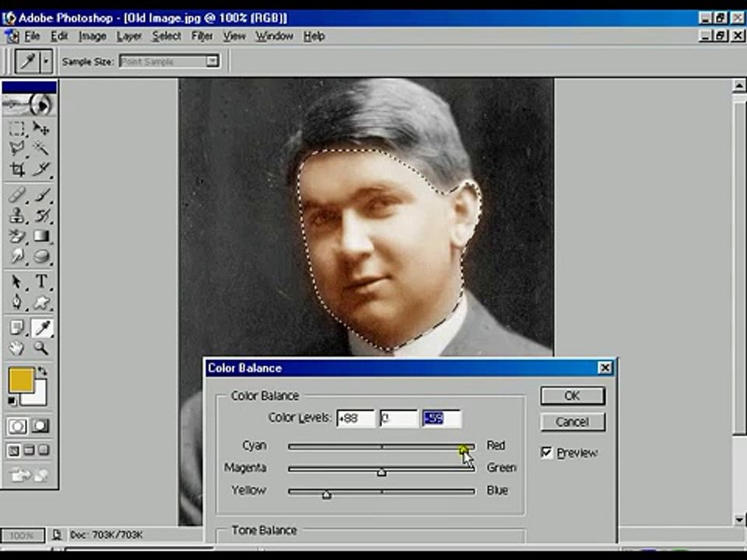Viewport: 747px width, 560px height.
Task: Click the vertical scrollbar up arrow
Action: point(739,86)
